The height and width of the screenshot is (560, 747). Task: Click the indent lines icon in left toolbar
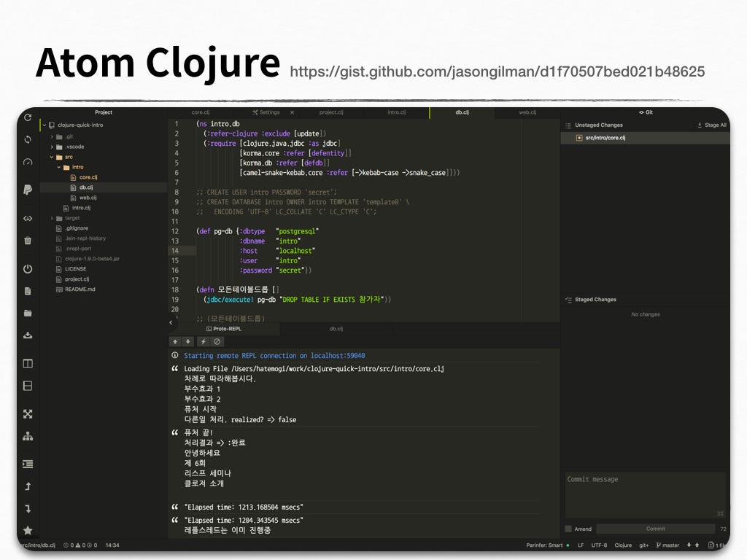28,464
